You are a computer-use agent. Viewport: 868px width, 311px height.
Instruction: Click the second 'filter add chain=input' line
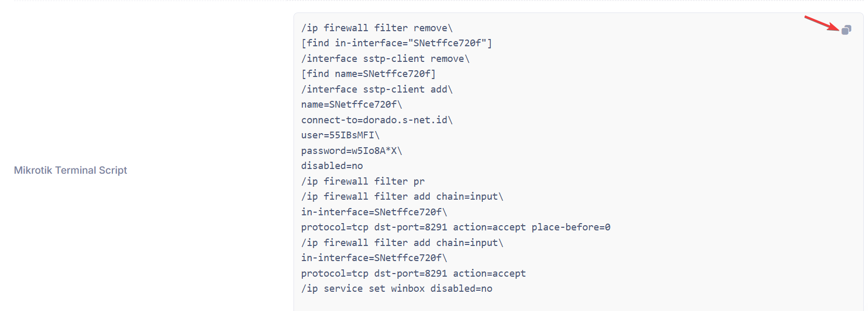pos(402,243)
